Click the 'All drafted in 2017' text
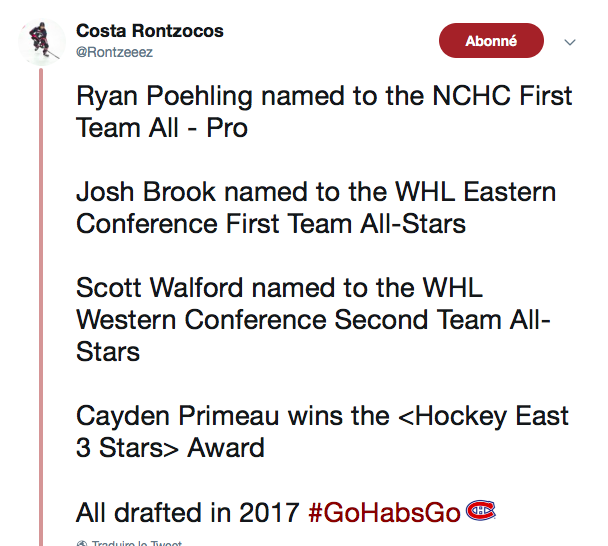Viewport: 608px width, 546px height. click(188, 513)
